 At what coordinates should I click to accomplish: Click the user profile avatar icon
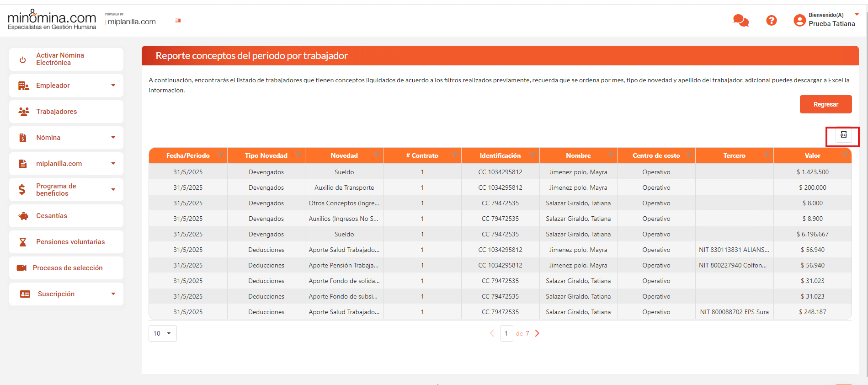(x=799, y=20)
